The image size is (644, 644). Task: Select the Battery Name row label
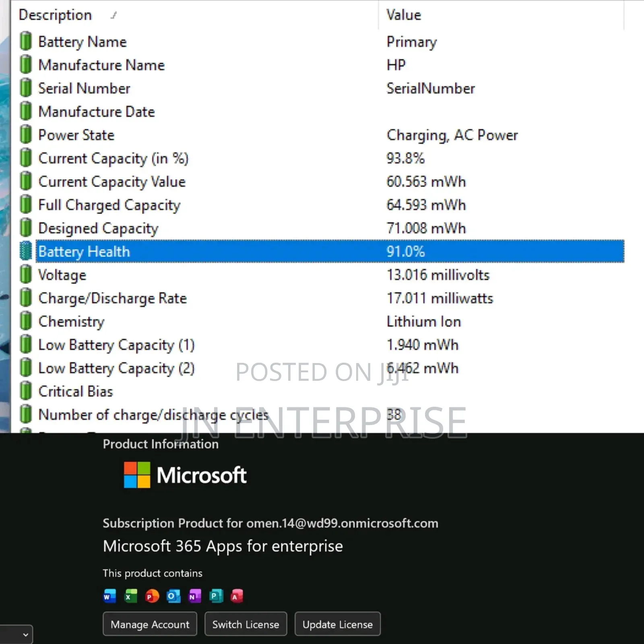point(83,42)
